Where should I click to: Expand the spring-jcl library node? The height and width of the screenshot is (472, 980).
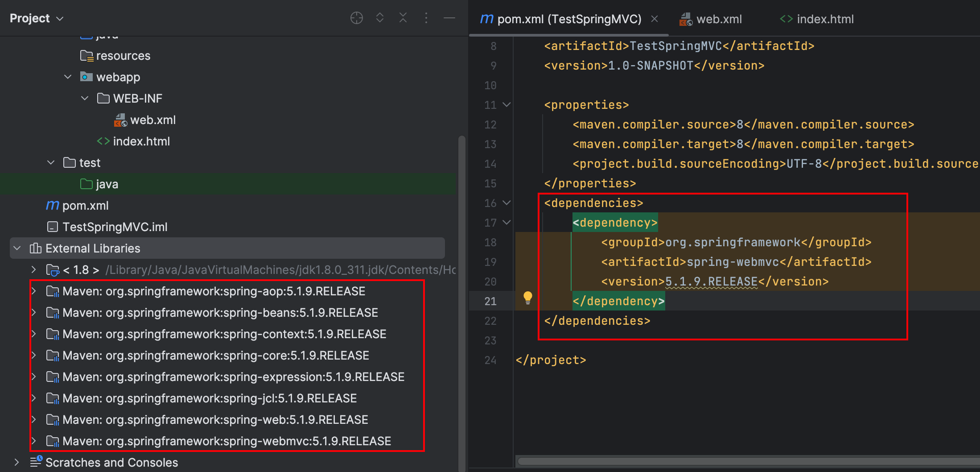[x=34, y=398]
